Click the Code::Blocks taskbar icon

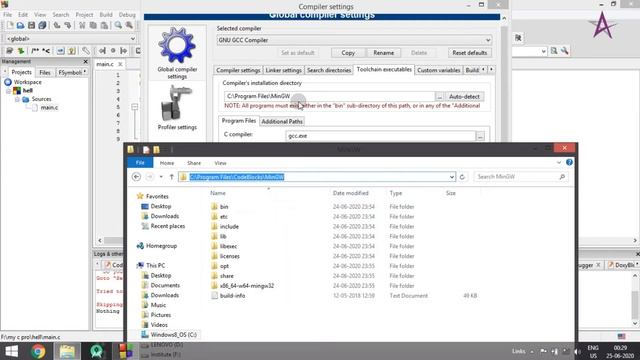coord(125,351)
